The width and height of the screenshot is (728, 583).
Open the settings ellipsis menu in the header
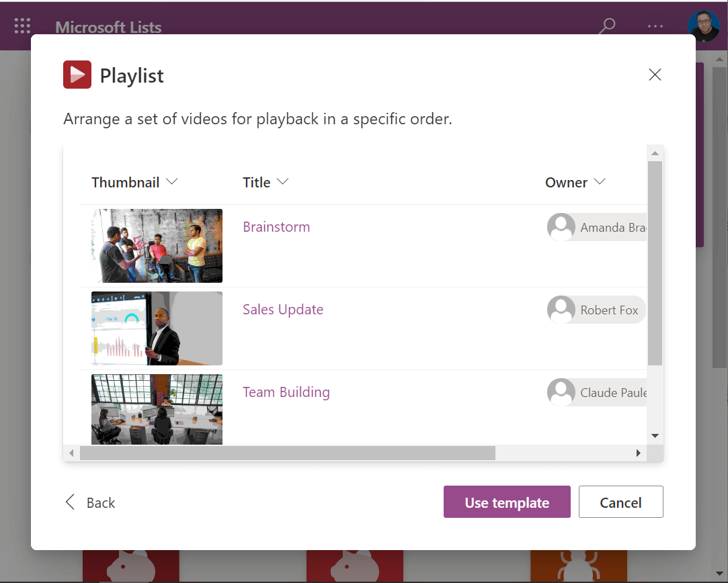[x=655, y=26]
